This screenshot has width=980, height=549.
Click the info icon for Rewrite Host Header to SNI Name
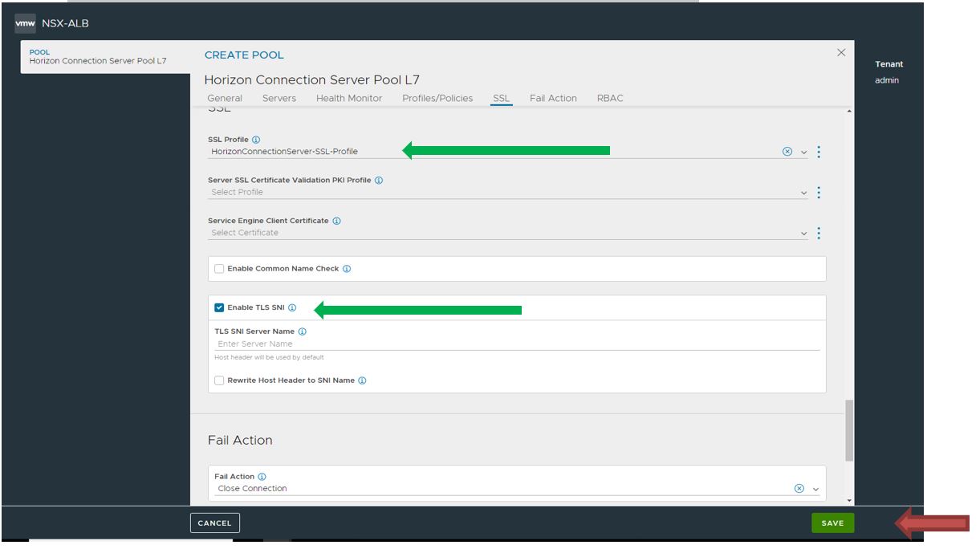click(362, 380)
